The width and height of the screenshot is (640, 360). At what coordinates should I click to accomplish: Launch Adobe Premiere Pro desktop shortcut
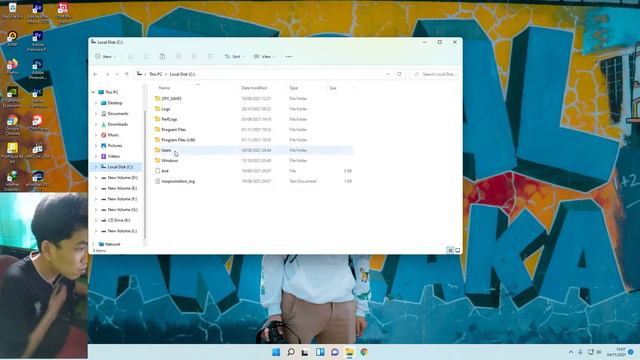[38, 41]
